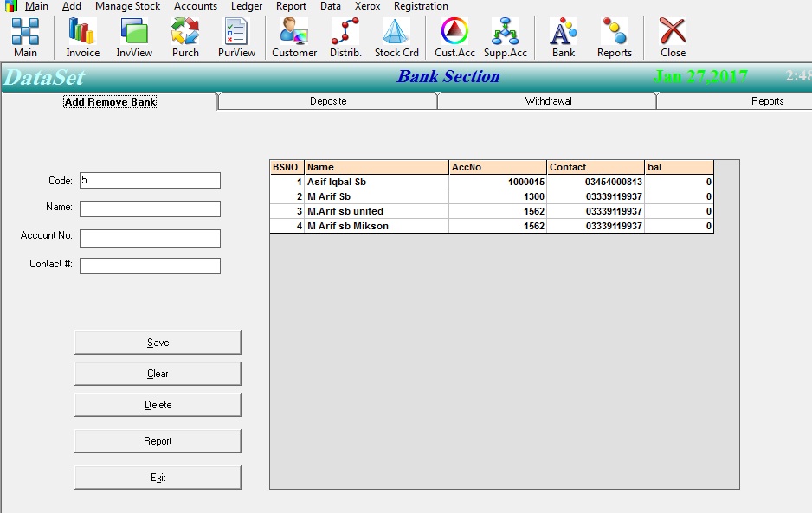
Task: Click the Contact column header
Action: point(596,167)
